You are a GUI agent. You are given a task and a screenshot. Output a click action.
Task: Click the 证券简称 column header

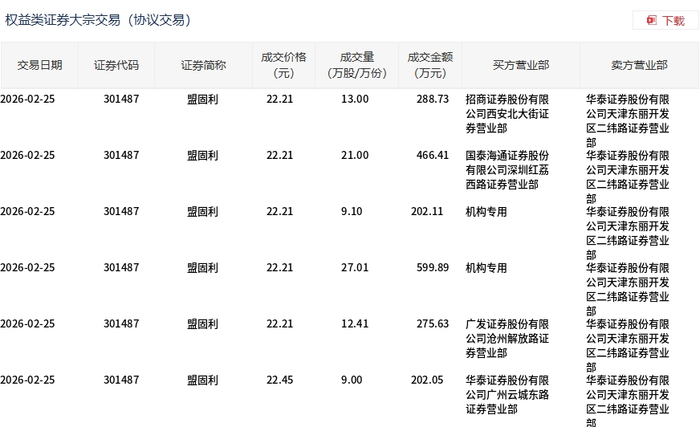point(203,65)
